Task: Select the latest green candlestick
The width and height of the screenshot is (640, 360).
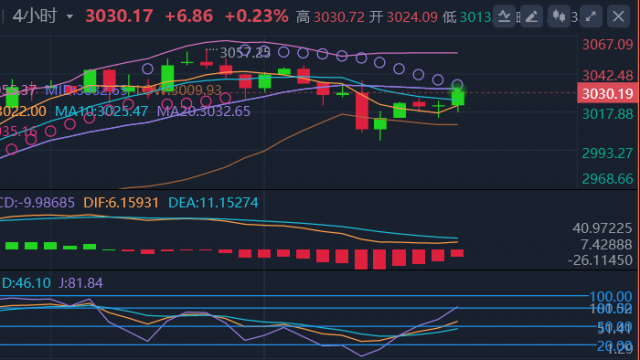Action: point(458,98)
